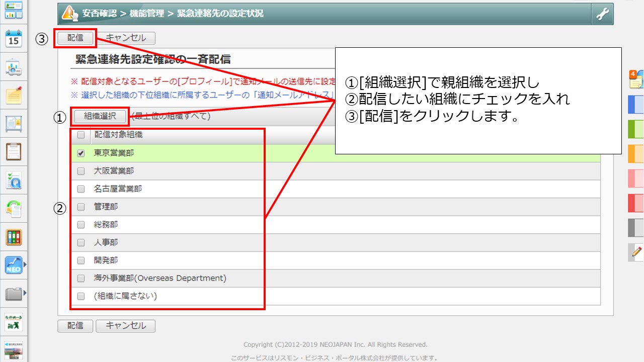Click the top 配信 button
Screen dimensions: 644x362
coord(74,37)
